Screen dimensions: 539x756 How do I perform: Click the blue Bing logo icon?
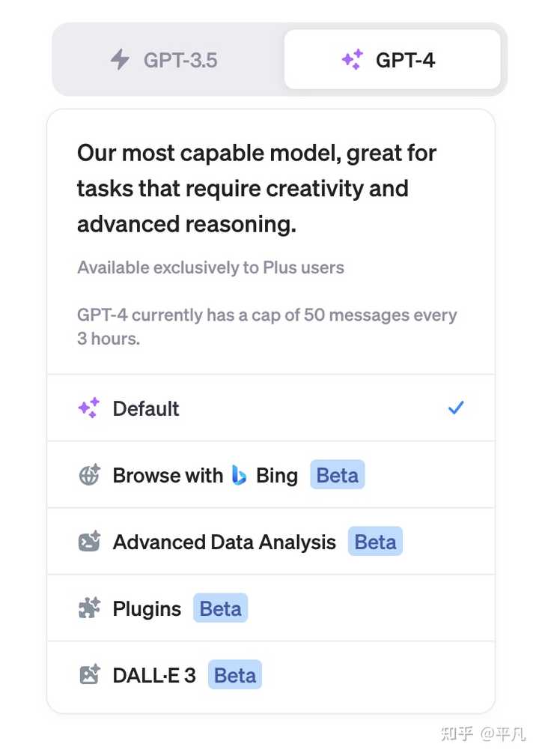point(239,475)
